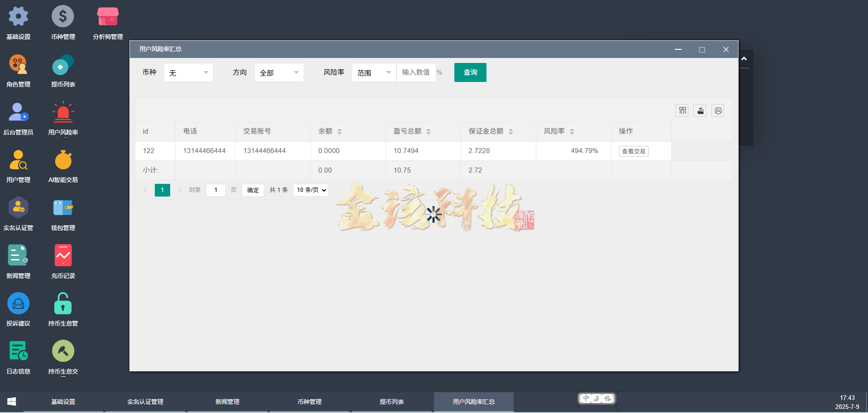Click 查看交易 for user 122
Screen dimensions: 868x413
[x=634, y=151]
